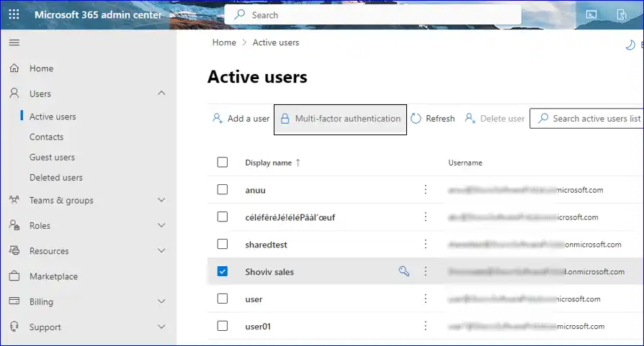Image resolution: width=644 pixels, height=346 pixels.
Task: Click the top Search box
Action: coord(373,15)
